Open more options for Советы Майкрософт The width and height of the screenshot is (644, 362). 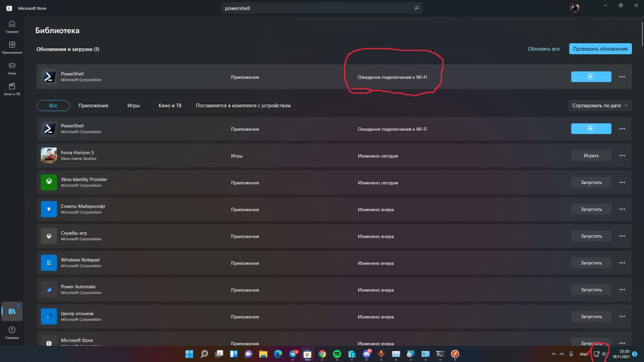coord(622,209)
